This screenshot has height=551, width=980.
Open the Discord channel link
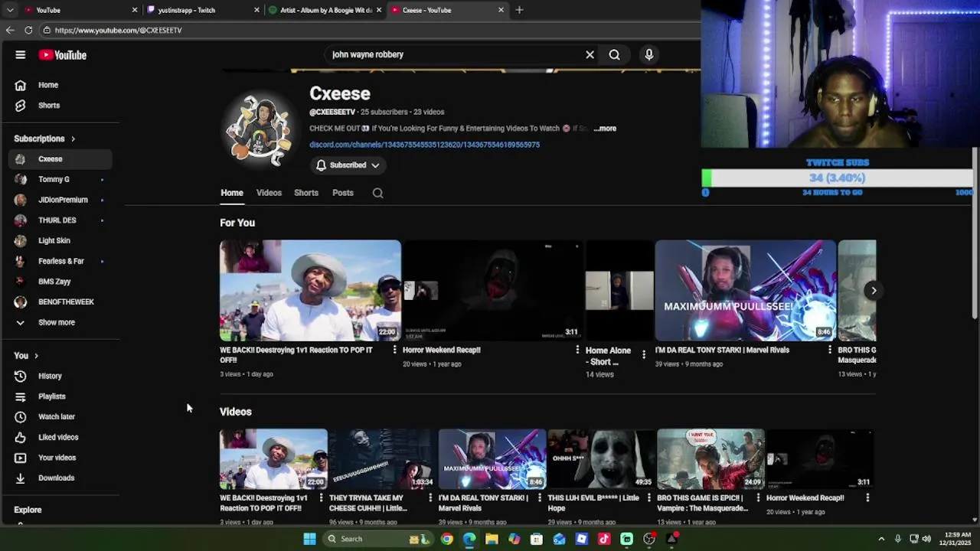(424, 145)
